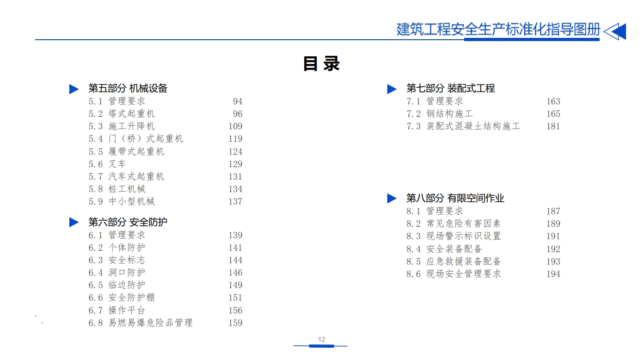Viewport: 644px width, 356px height.
Task: Click entry 6.8 易燃易爆危险品管理
Action: (141, 323)
